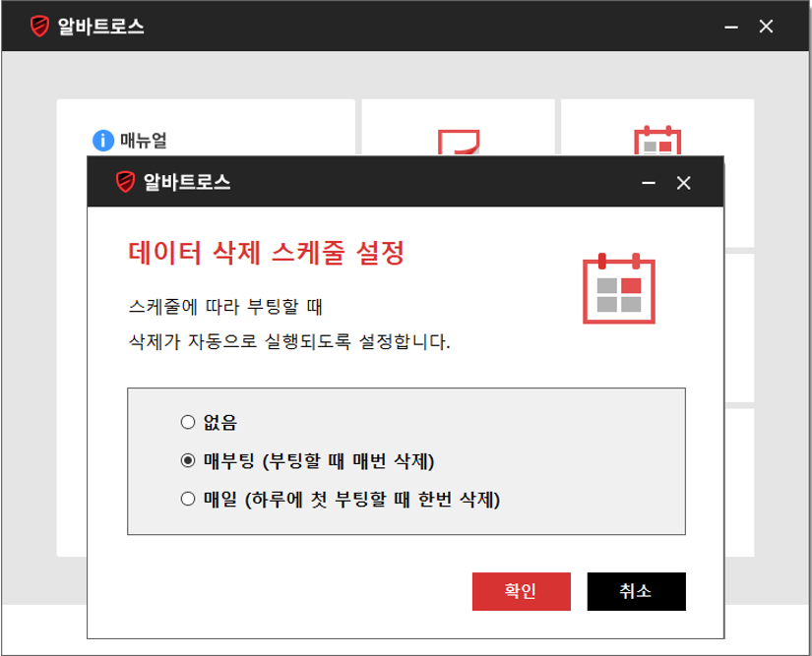The width and height of the screenshot is (812, 656).
Task: Click the 데이터 삭제 스케줄 설정 heading
Action: coord(267,254)
